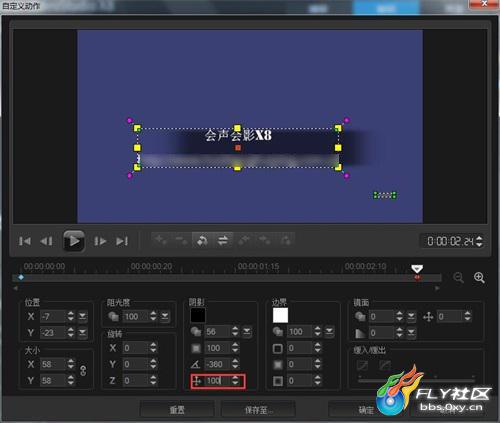Click the border blur icon
The width and height of the screenshot is (500, 423).
click(278, 365)
